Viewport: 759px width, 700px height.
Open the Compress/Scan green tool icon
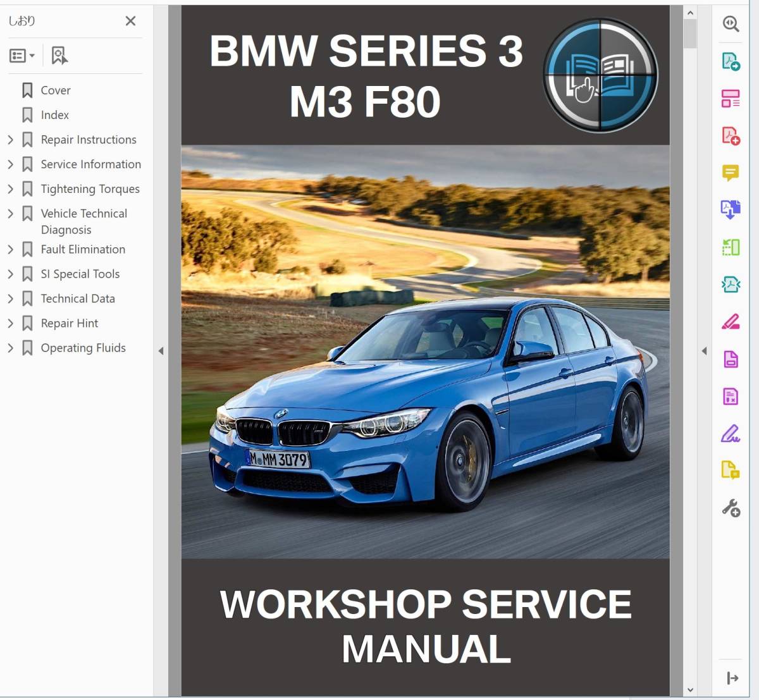click(x=731, y=247)
